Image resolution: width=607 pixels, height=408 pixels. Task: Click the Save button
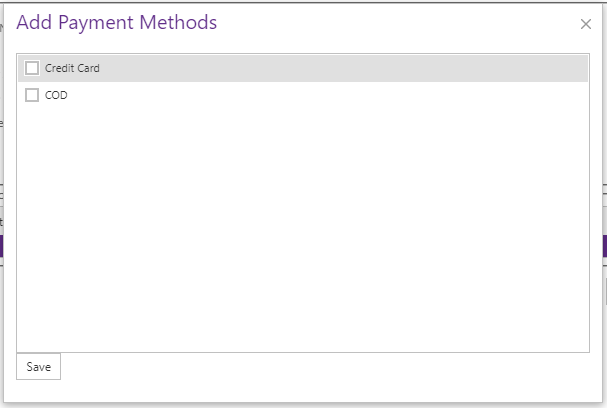[x=38, y=366]
